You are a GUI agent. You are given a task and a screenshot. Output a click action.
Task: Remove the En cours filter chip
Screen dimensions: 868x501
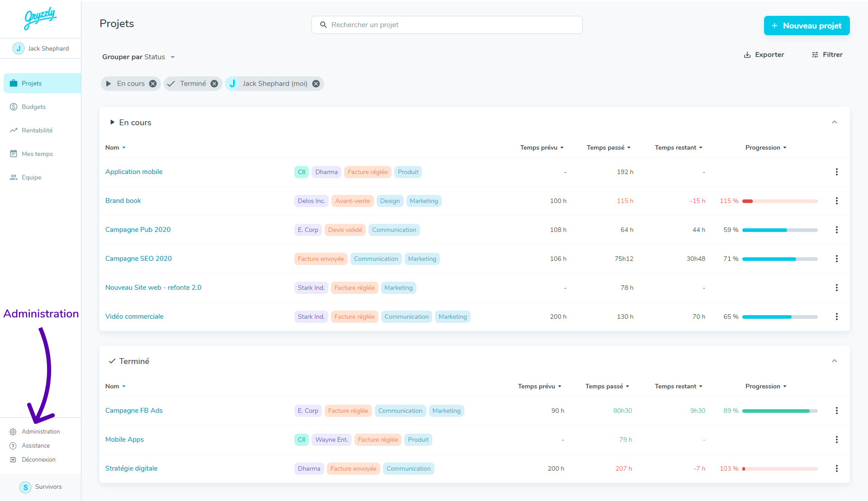pyautogui.click(x=153, y=84)
